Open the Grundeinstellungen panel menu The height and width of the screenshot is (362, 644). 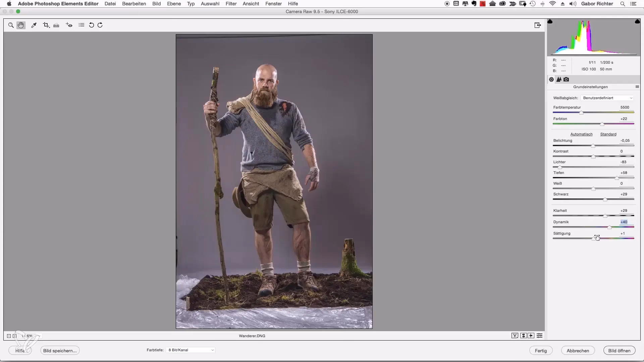point(637,86)
